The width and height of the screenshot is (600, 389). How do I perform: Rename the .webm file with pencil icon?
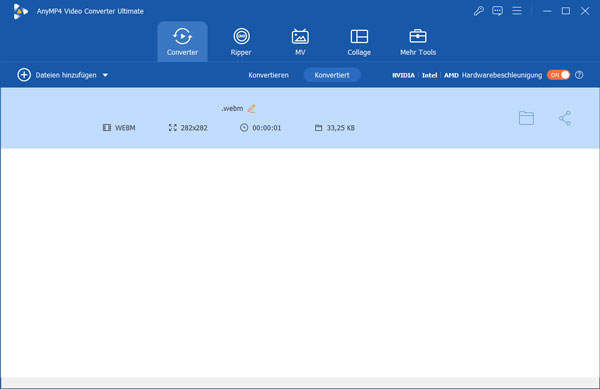pos(251,109)
